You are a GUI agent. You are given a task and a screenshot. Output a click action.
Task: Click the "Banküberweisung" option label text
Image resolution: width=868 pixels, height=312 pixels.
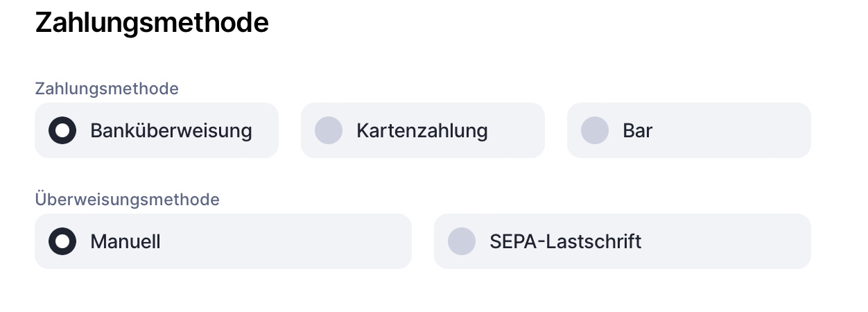(x=171, y=130)
